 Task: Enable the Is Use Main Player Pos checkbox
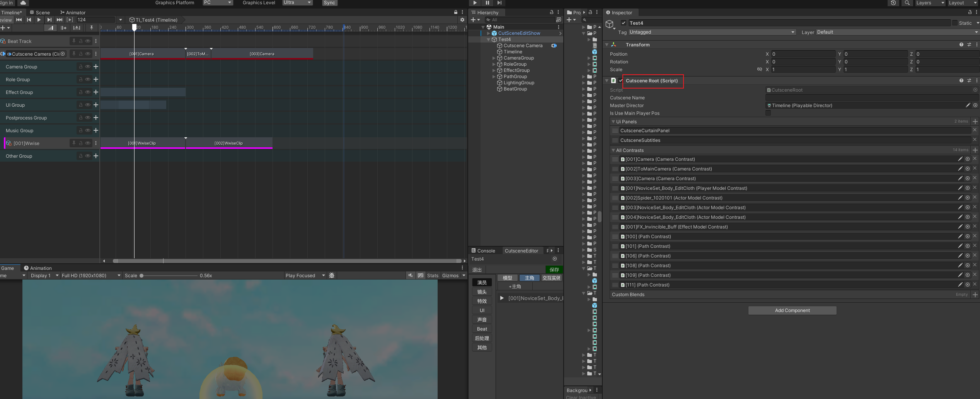[768, 113]
